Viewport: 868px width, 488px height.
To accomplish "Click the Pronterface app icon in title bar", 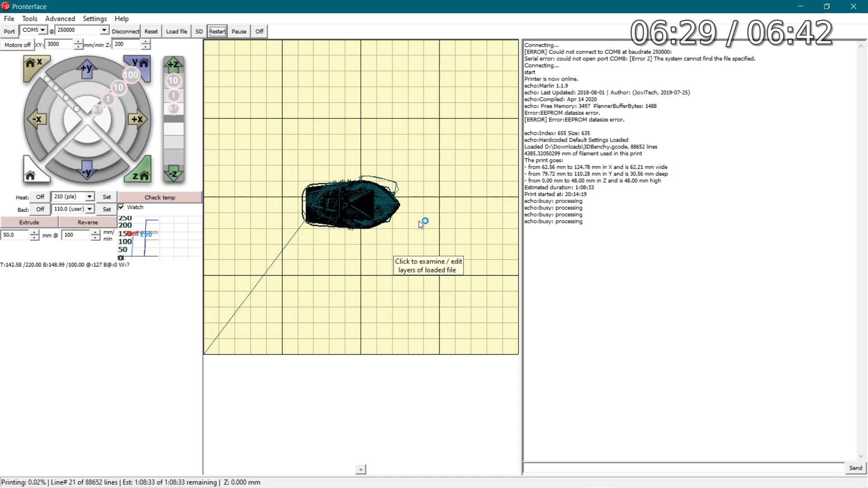I will click(5, 6).
